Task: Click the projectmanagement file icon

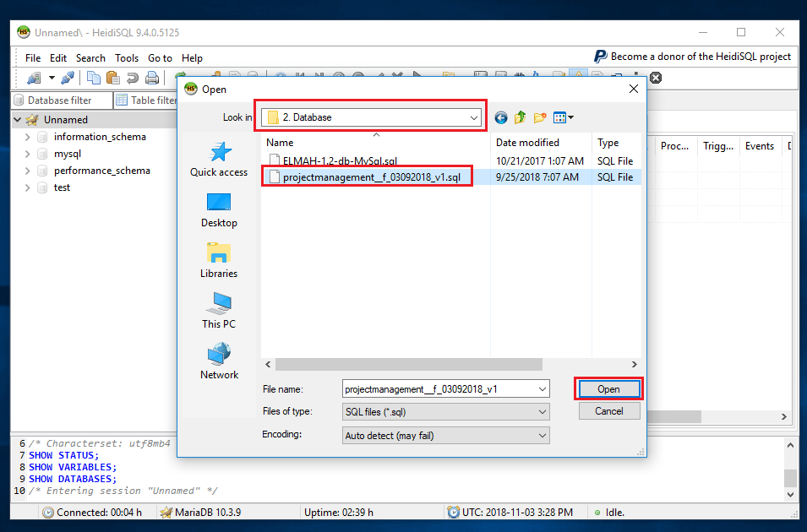Action: (x=275, y=177)
